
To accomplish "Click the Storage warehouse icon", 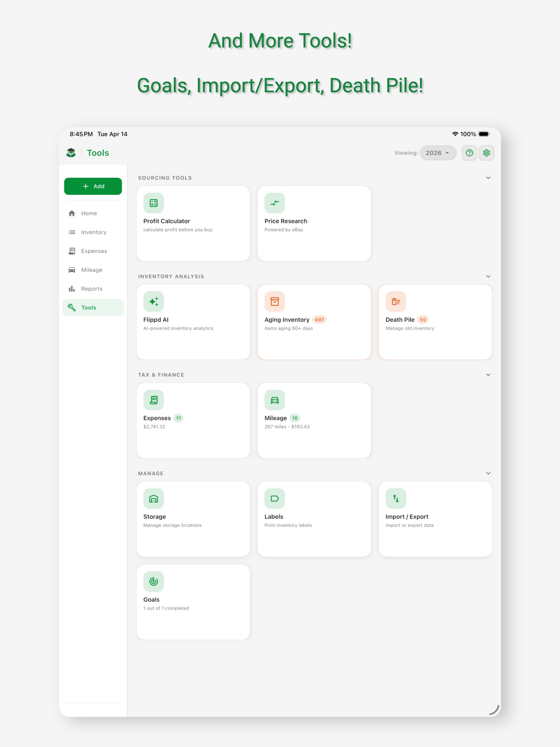I will click(154, 499).
